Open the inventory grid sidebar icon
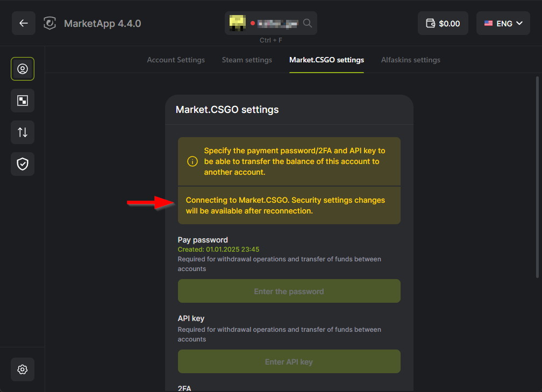Viewport: 542px width, 392px height. pyautogui.click(x=23, y=101)
